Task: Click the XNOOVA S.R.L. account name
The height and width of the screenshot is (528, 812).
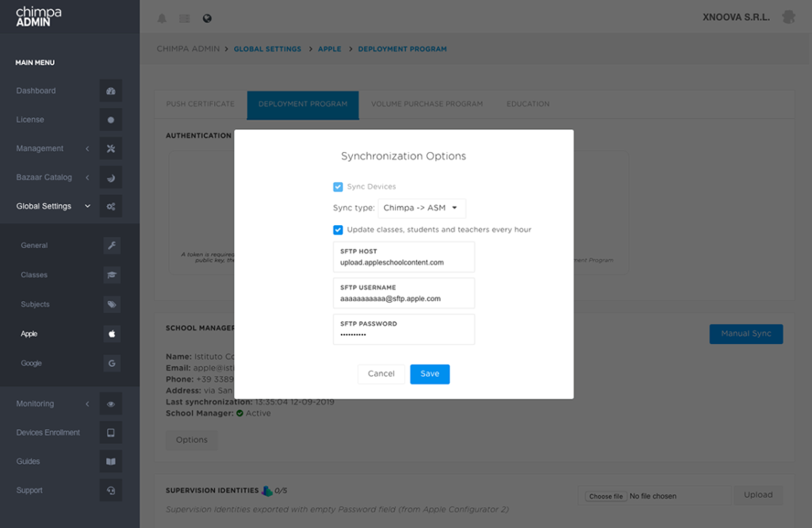Action: 736,17
